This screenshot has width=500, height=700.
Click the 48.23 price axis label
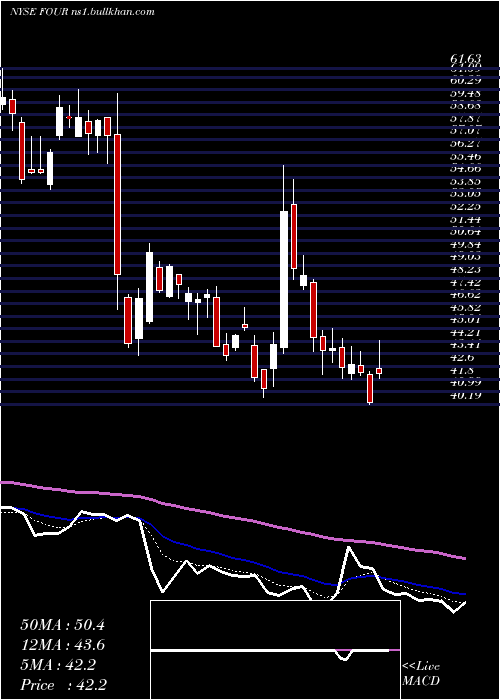click(466, 269)
